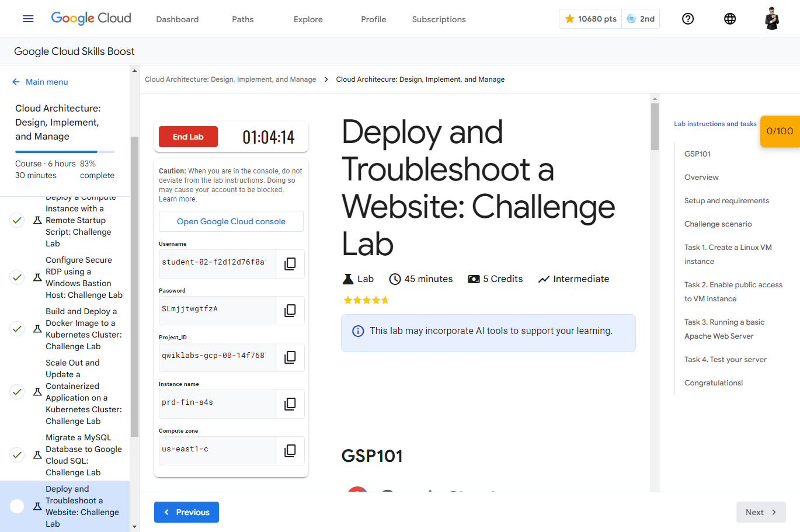Open the user profile avatar
Viewport: 800px width, 532px height.
771,19
